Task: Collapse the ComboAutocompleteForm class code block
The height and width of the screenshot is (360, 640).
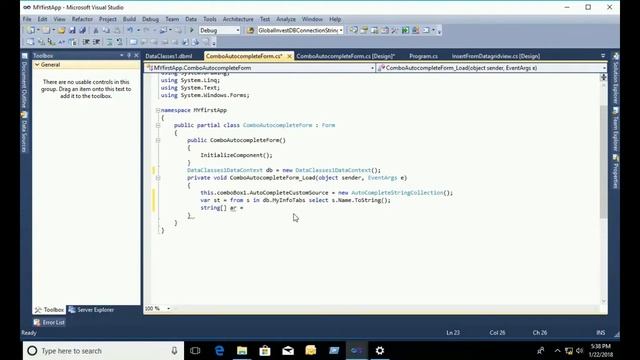Action: point(158,125)
